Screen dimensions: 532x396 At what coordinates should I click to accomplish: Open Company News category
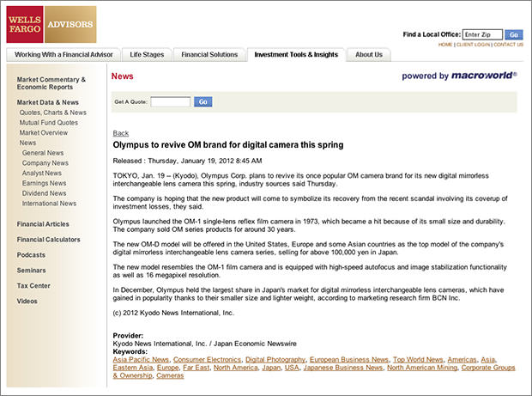(45, 163)
